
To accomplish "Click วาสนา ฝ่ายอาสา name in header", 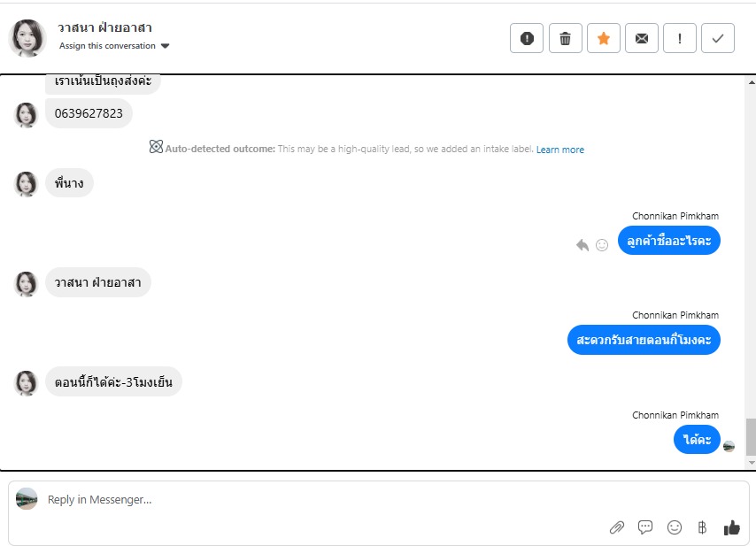I will (x=104, y=27).
